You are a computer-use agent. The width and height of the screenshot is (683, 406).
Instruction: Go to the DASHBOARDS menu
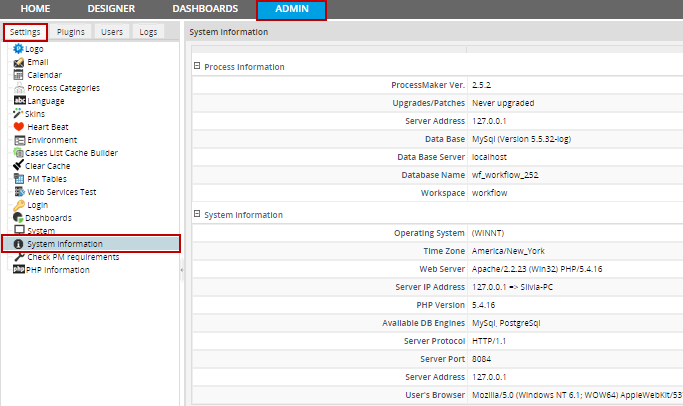click(x=205, y=9)
